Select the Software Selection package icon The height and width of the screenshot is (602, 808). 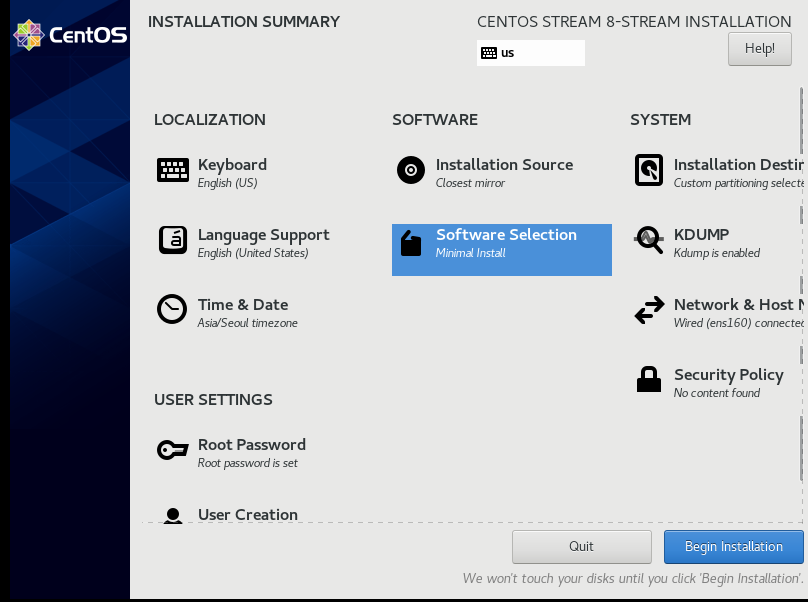[411, 243]
